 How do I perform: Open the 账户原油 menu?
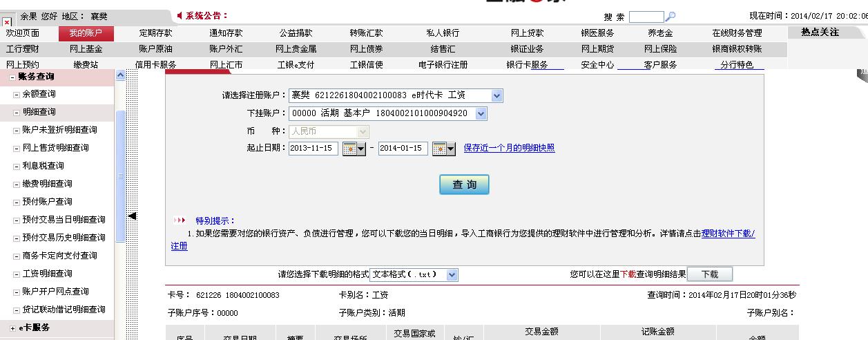click(155, 49)
